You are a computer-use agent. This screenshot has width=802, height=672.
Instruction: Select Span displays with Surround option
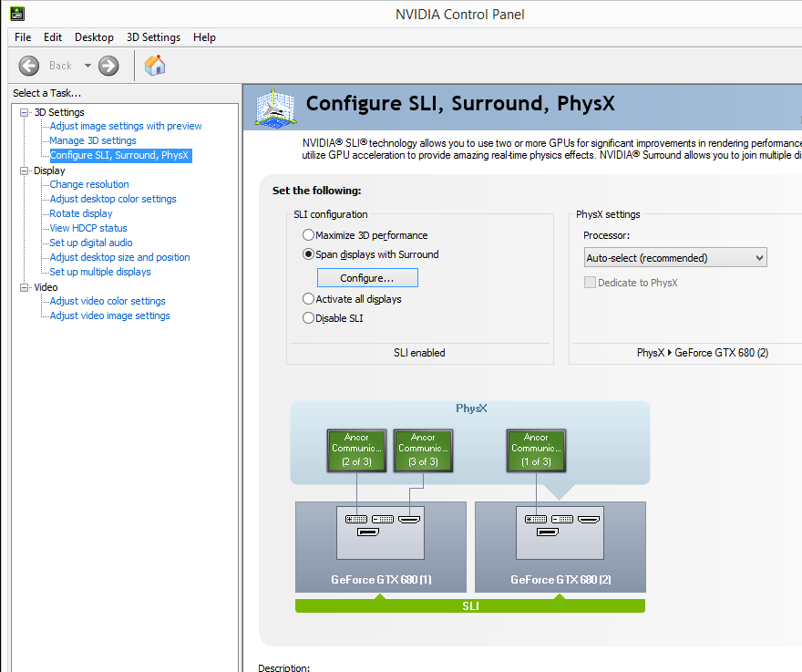coord(371,254)
